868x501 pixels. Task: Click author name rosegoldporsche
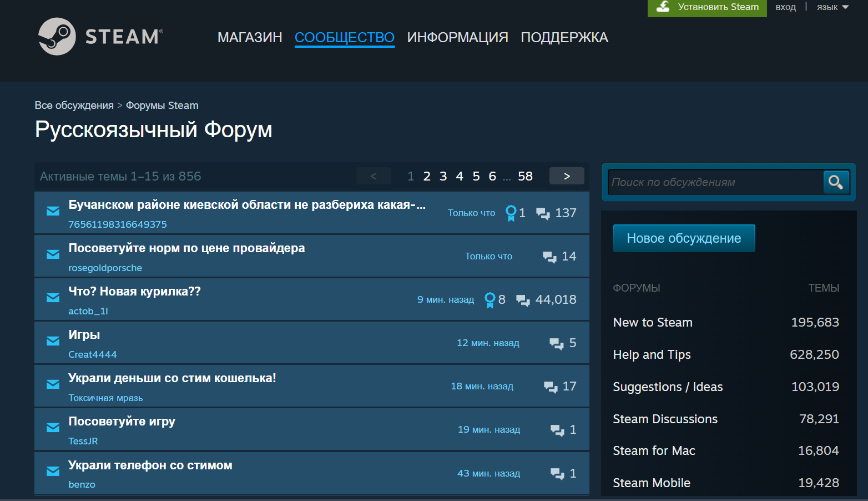[x=105, y=268]
